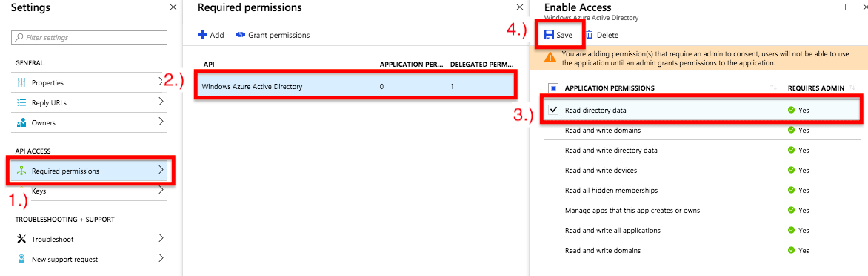
Task: Toggle the select-all Application Permissions checkbox
Action: (x=553, y=88)
